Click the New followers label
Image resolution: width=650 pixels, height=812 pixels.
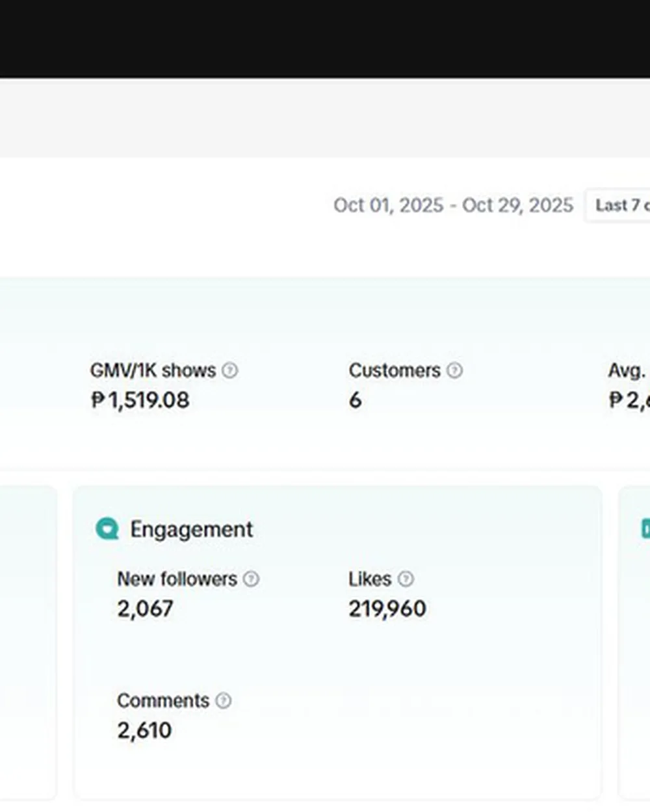coord(177,579)
